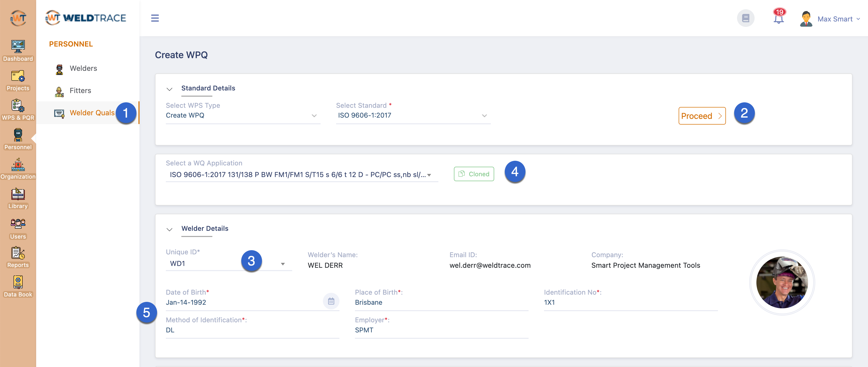
Task: Open the Organization sidebar icon
Action: (x=18, y=169)
